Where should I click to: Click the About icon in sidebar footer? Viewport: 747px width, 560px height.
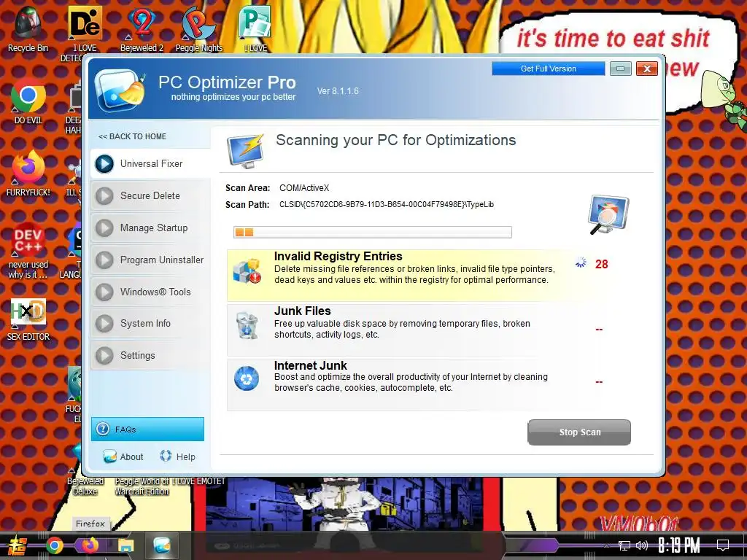pos(109,456)
